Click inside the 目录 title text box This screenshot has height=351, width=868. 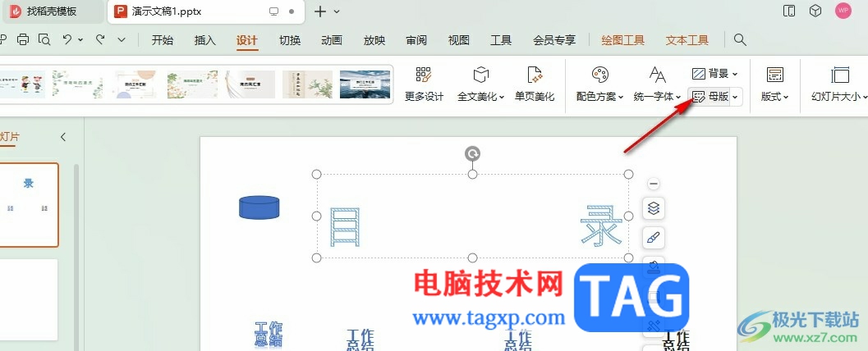472,217
